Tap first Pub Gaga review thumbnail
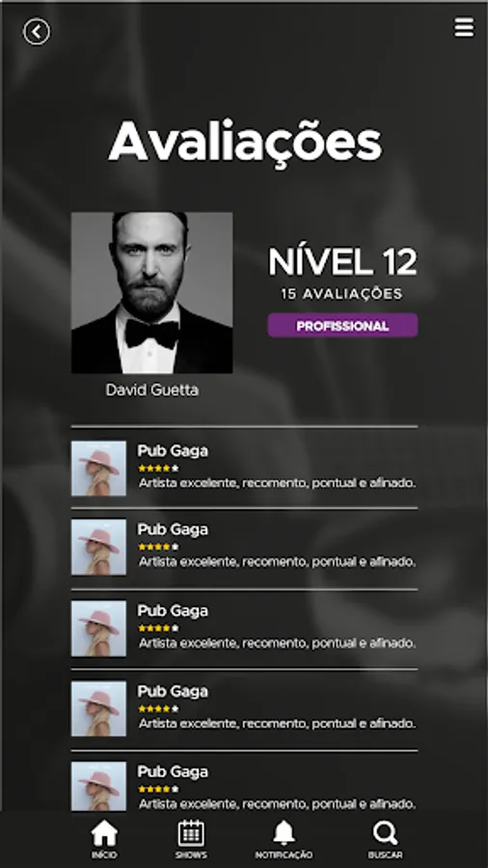The image size is (488, 868). pos(98,469)
